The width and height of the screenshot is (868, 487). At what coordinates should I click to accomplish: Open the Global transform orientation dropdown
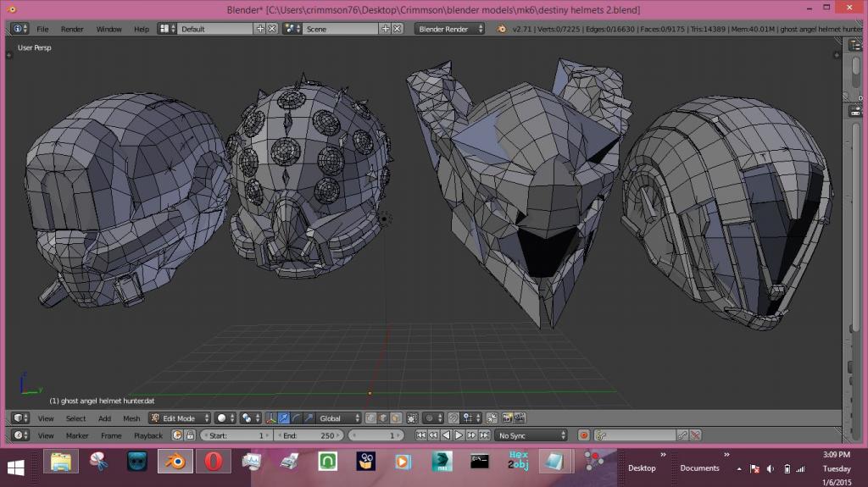[339, 418]
